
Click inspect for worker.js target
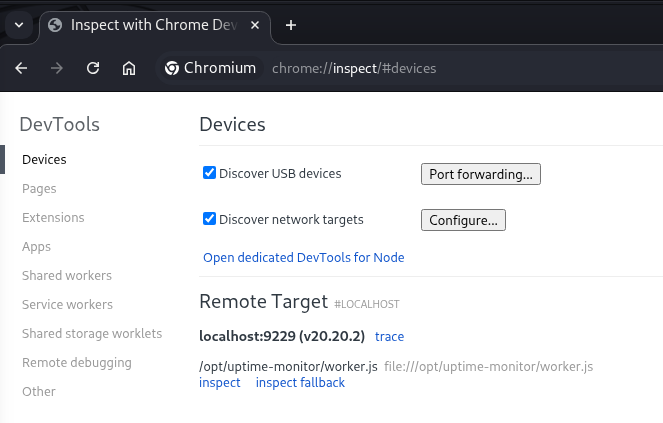pyautogui.click(x=219, y=383)
